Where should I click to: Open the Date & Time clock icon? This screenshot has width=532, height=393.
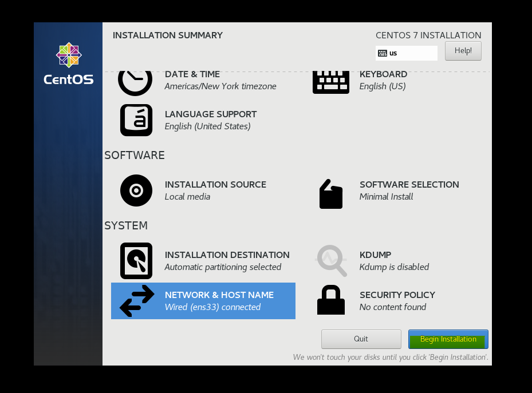135,83
